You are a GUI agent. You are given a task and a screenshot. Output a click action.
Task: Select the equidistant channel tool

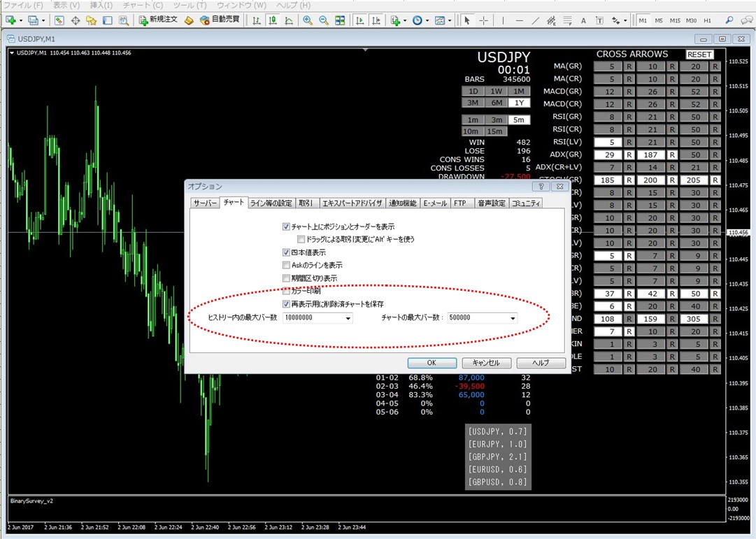click(x=552, y=20)
